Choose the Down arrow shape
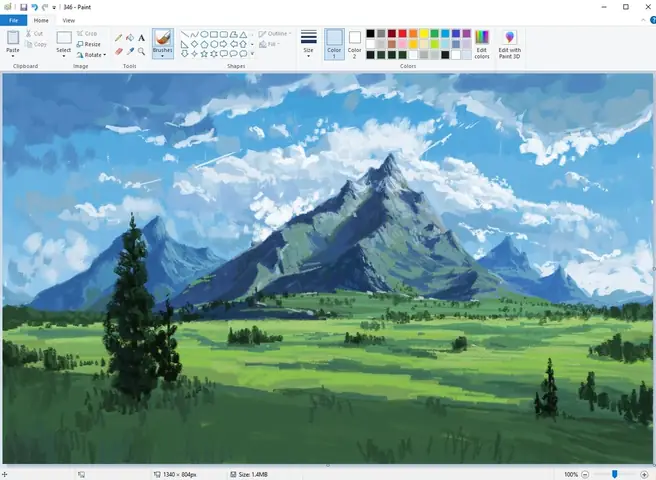656x480 pixels. [x=184, y=54]
